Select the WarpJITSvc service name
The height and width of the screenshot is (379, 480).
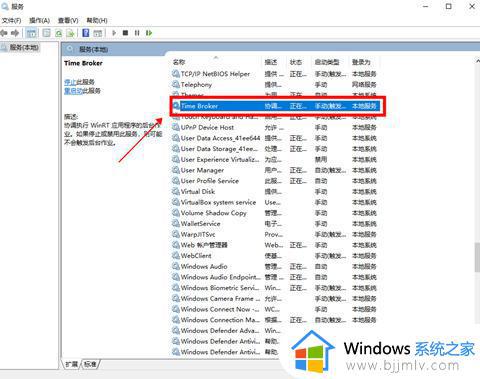click(198, 234)
